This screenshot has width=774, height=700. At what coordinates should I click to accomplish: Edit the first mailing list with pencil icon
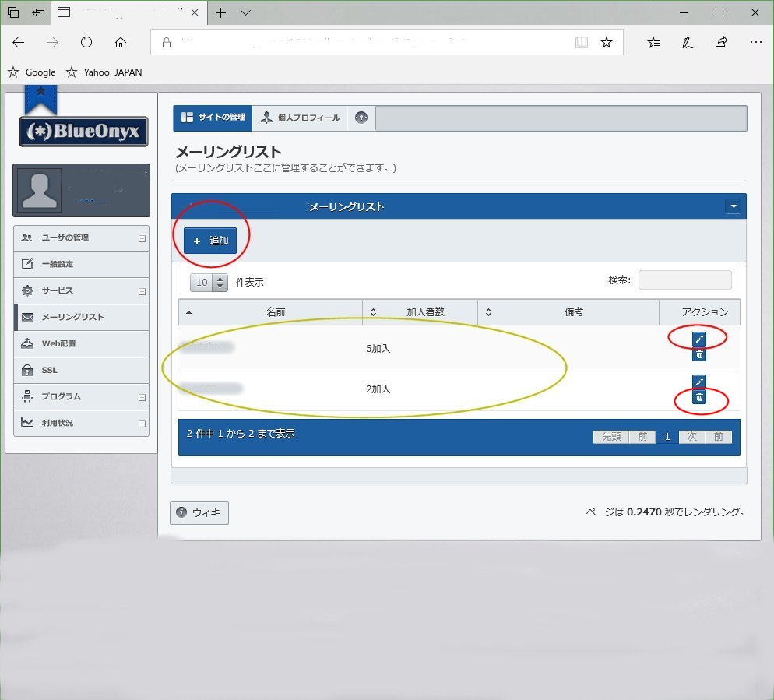point(698,339)
